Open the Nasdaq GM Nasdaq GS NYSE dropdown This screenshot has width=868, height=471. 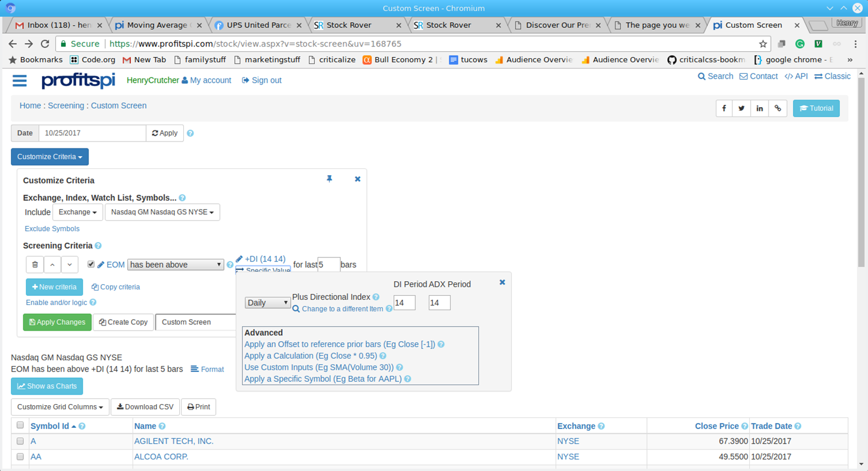162,212
